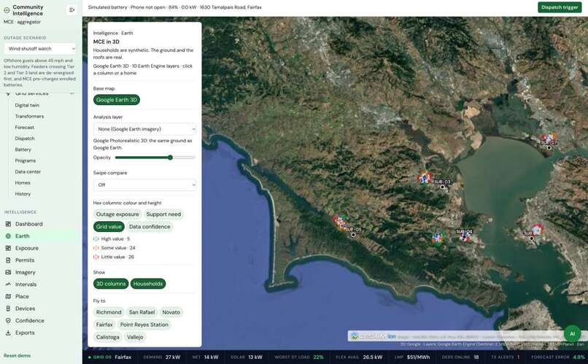The image size is (588, 364).
Task: Click the 'TX Alerts 1' status entry
Action: pos(505,357)
